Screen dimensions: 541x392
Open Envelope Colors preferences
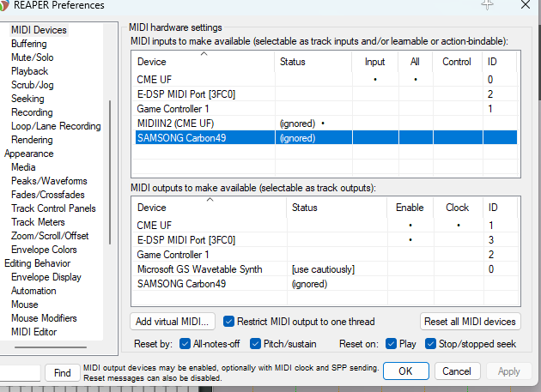(x=44, y=250)
